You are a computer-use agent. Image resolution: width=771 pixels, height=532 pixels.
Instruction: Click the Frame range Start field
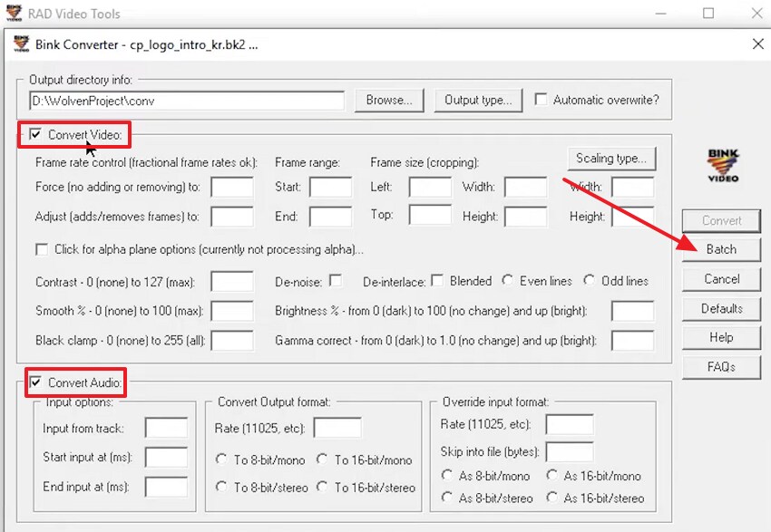tap(330, 188)
